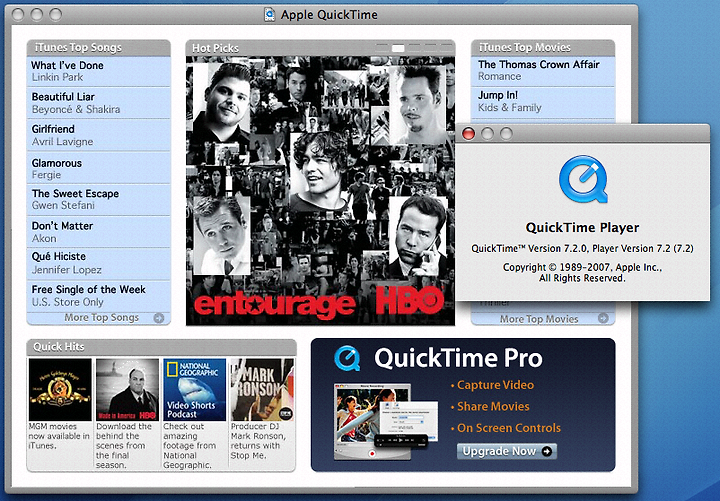Click the iTunes Top Movies header
Image resolution: width=720 pixels, height=501 pixels.
543,47
